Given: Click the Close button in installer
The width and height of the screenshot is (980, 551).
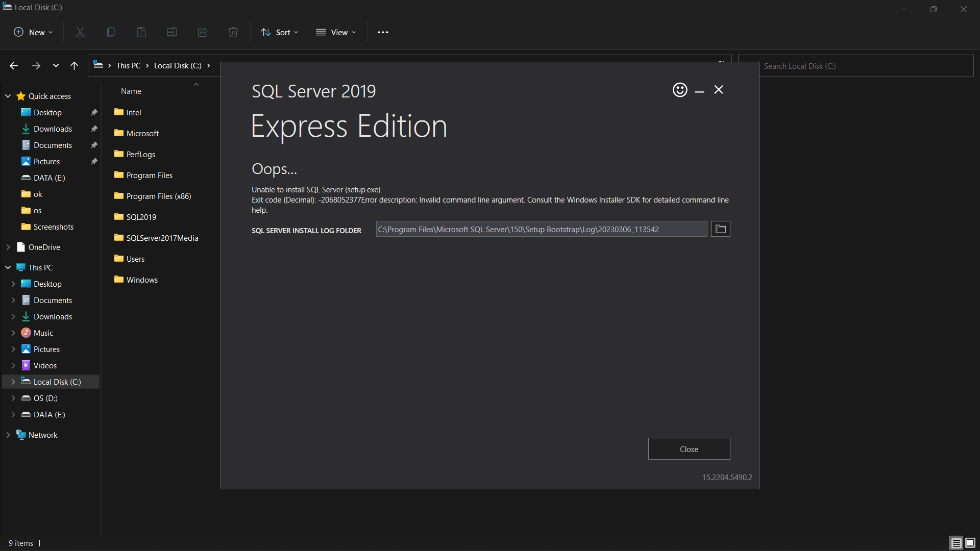Looking at the screenshot, I should [x=689, y=449].
